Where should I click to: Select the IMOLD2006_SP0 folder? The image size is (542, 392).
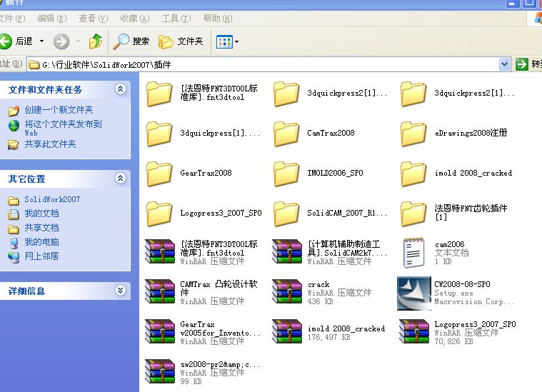click(286, 174)
